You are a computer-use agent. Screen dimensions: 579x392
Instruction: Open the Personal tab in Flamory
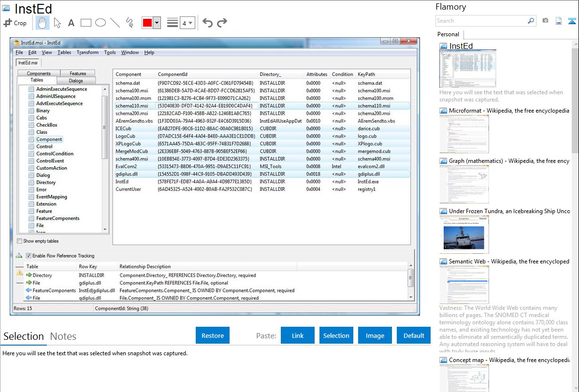(x=449, y=34)
